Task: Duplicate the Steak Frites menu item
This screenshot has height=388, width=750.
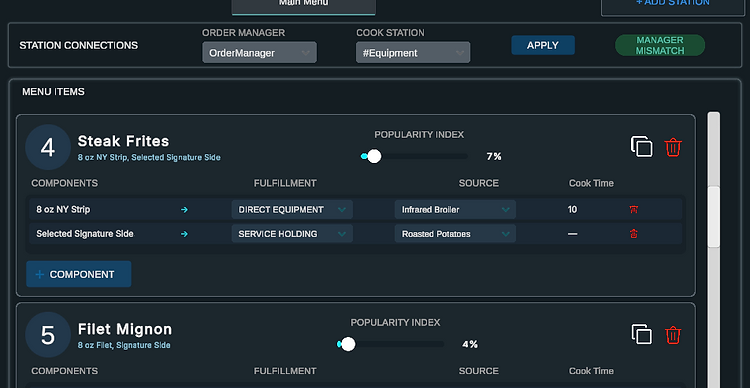Action: point(641,146)
